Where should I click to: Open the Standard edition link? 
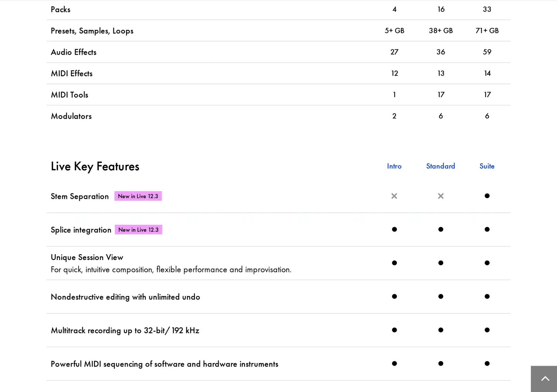441,166
